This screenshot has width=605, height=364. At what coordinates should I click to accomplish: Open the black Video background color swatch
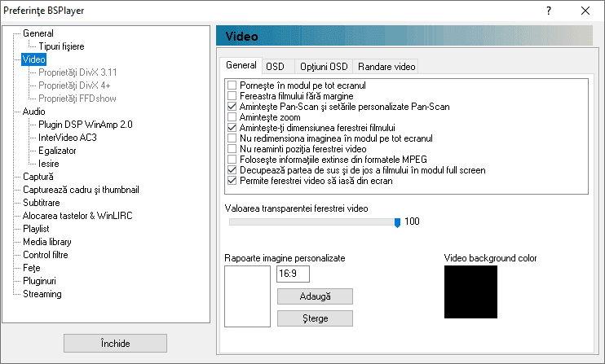[470, 292]
